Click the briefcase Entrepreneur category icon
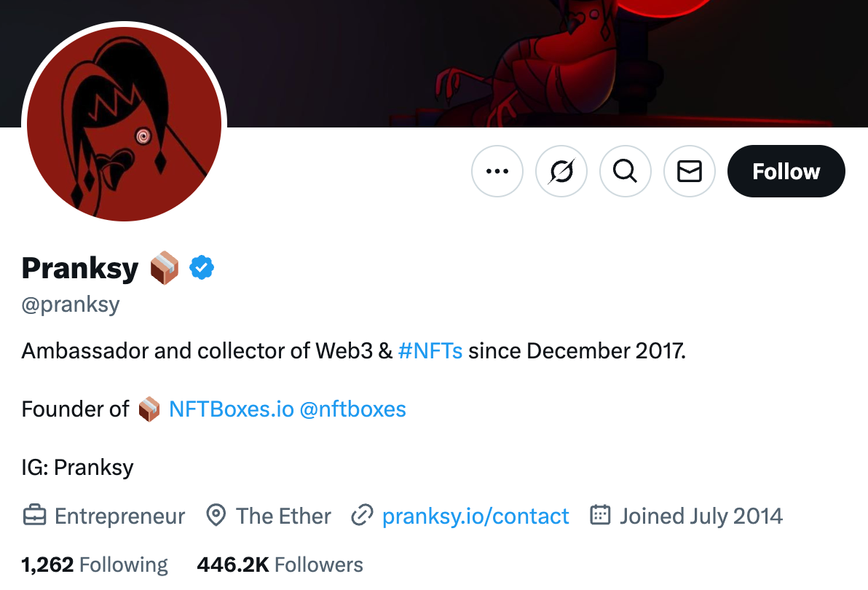Screen dimensions: 868x590 click(34, 515)
